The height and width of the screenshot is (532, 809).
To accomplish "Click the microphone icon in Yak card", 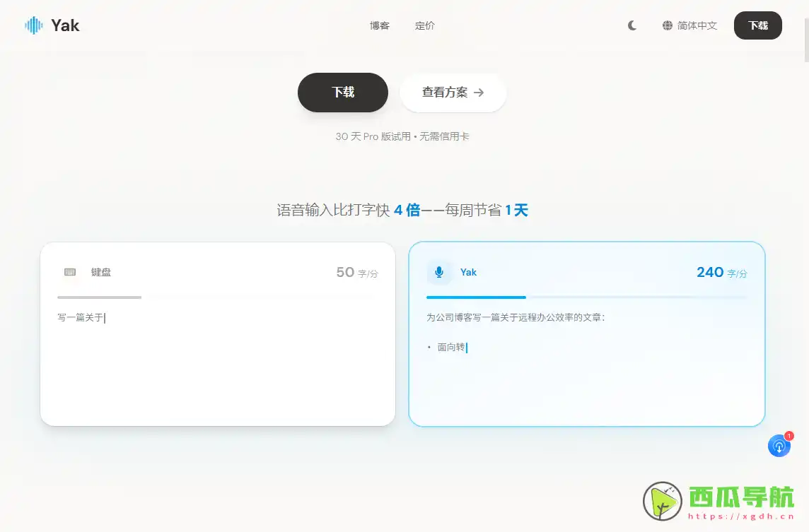I will [x=439, y=272].
